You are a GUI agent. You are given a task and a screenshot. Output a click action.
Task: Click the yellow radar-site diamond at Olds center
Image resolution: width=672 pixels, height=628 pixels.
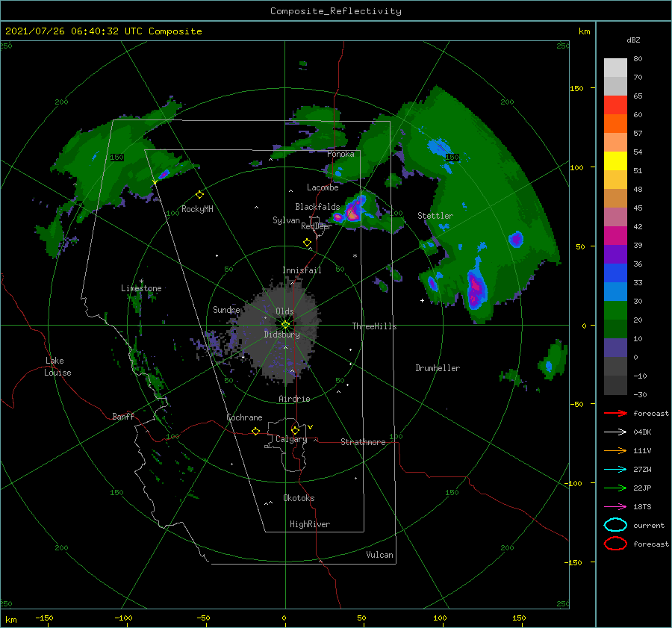tap(285, 325)
